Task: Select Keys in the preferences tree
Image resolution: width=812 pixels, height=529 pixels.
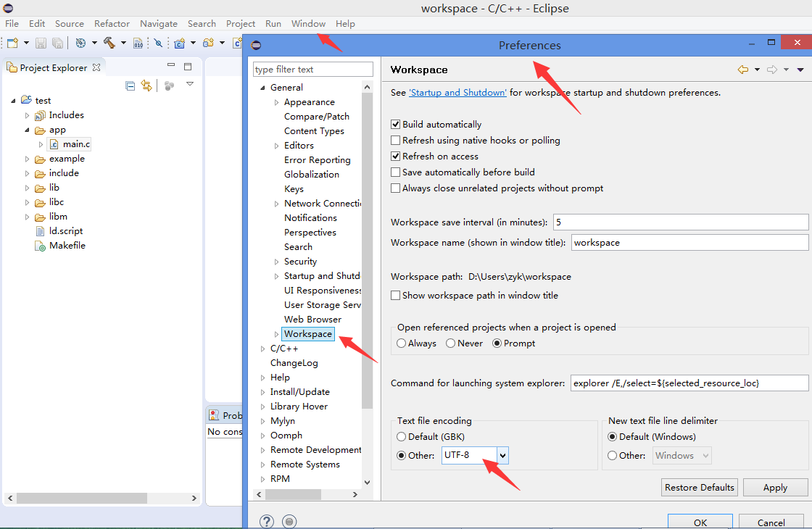Action: coord(294,189)
